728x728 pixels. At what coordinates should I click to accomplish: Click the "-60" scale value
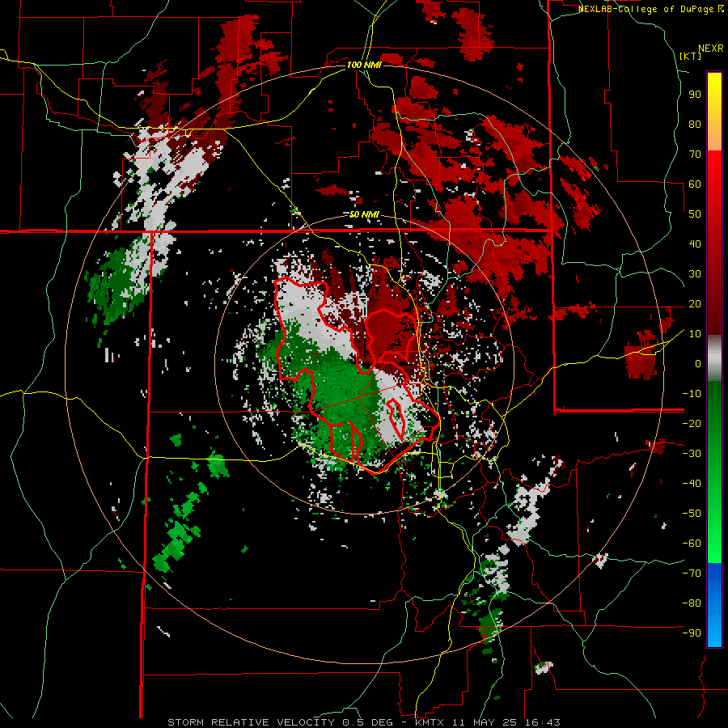692,544
